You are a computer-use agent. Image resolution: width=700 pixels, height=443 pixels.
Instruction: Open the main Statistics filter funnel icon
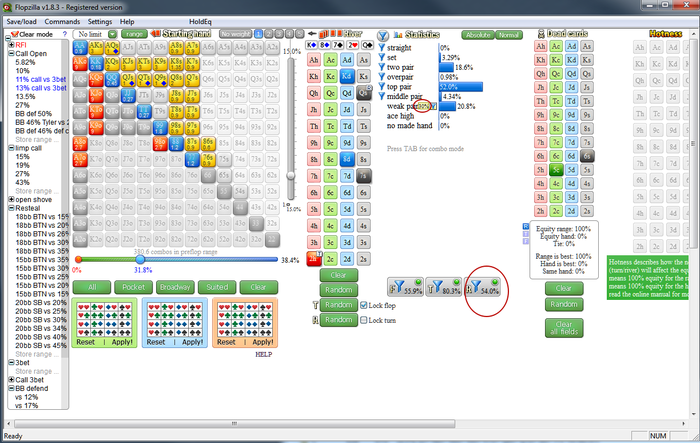(383, 35)
